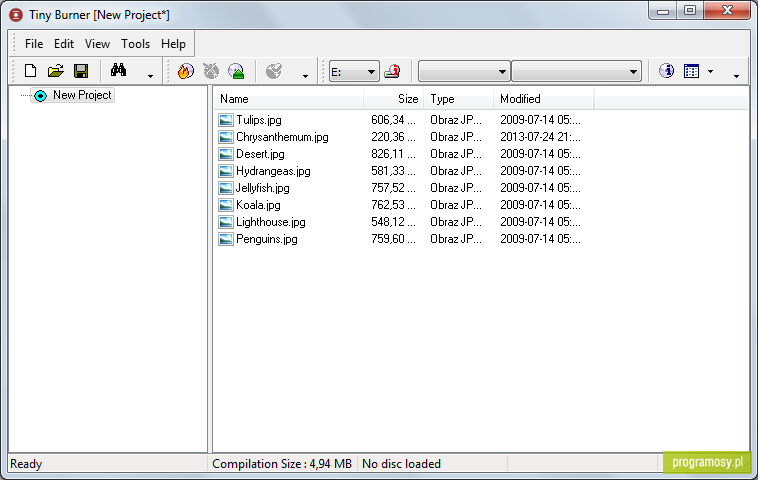
Task: Click the grayed erase disc icon
Action: tap(211, 71)
